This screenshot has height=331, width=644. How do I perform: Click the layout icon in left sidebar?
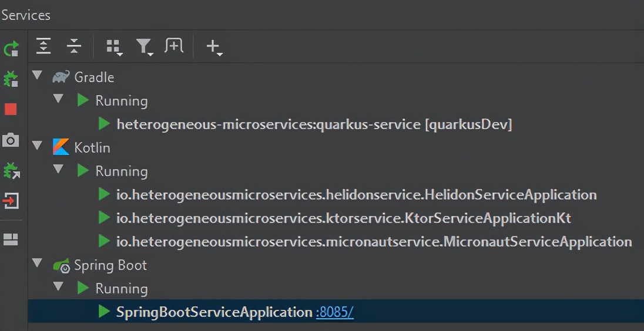tap(11, 239)
